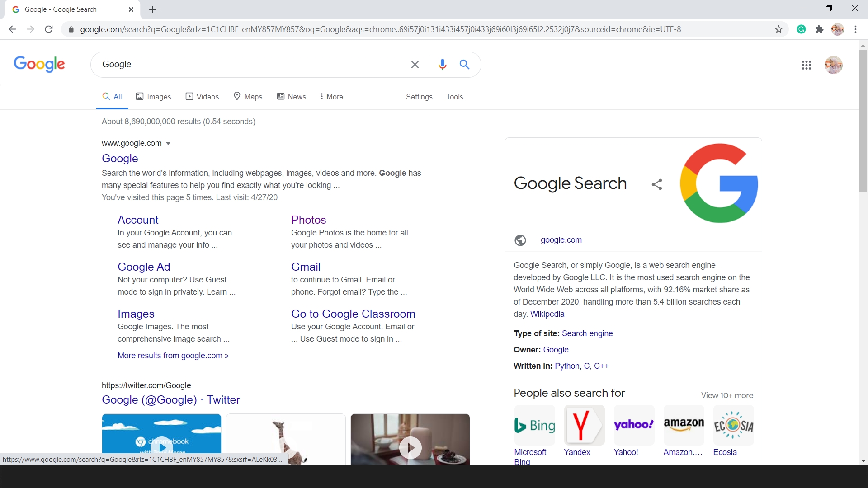Viewport: 868px width, 488px height.
Task: Open the Gmail sitelink
Action: pos(306,267)
